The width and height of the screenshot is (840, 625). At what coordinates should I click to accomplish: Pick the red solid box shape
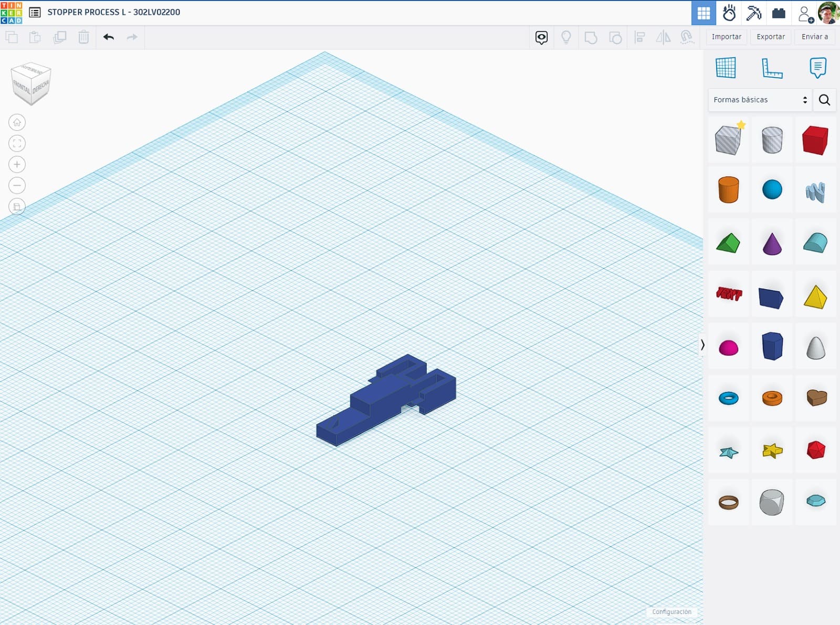click(815, 140)
